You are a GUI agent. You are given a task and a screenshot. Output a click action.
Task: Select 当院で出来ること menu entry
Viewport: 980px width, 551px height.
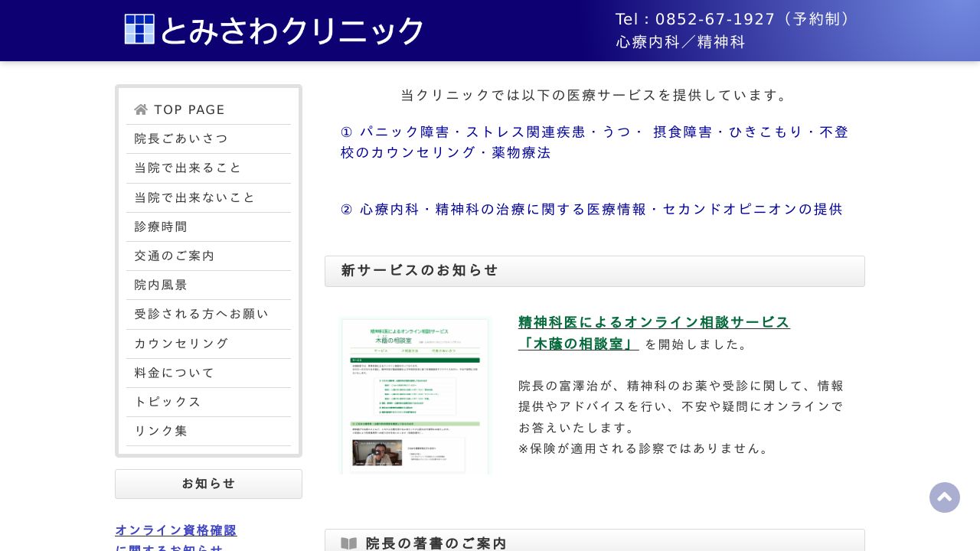[188, 168]
